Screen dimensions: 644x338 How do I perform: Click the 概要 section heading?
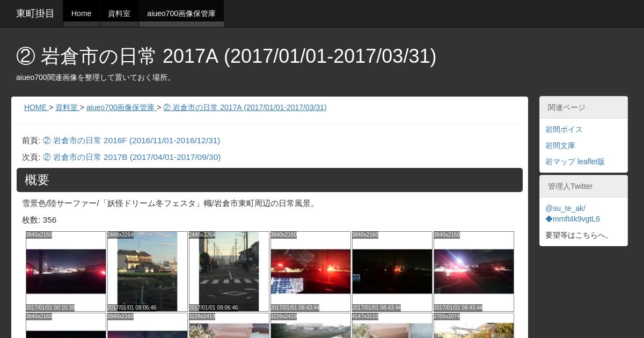(269, 180)
